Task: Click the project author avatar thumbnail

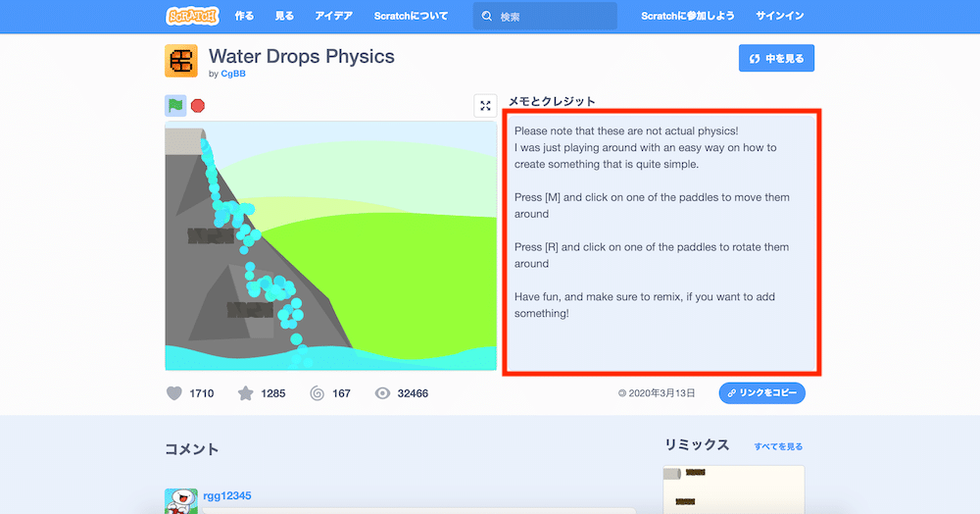Action: point(181,61)
